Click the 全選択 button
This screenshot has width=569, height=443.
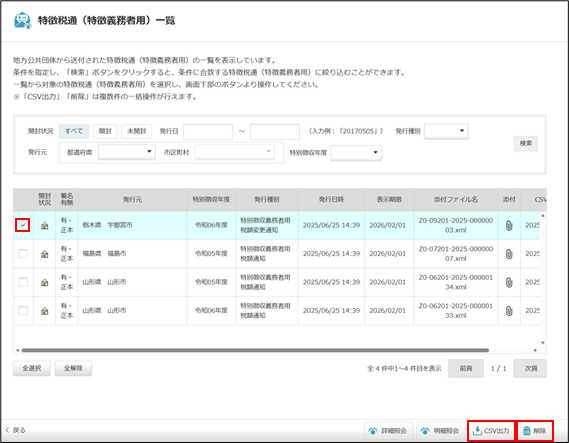tap(32, 368)
